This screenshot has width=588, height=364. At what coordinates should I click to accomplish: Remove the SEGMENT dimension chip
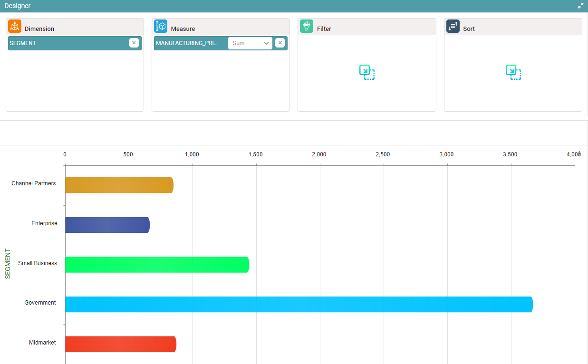point(134,43)
